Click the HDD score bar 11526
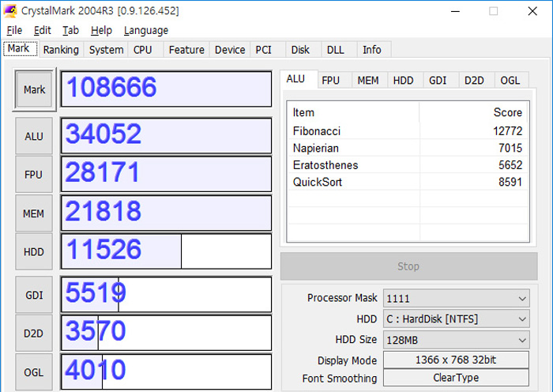The image size is (553, 392). [x=166, y=251]
